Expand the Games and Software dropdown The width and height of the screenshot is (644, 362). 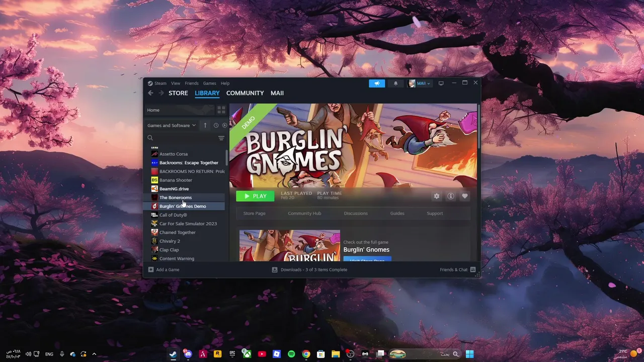point(172,125)
